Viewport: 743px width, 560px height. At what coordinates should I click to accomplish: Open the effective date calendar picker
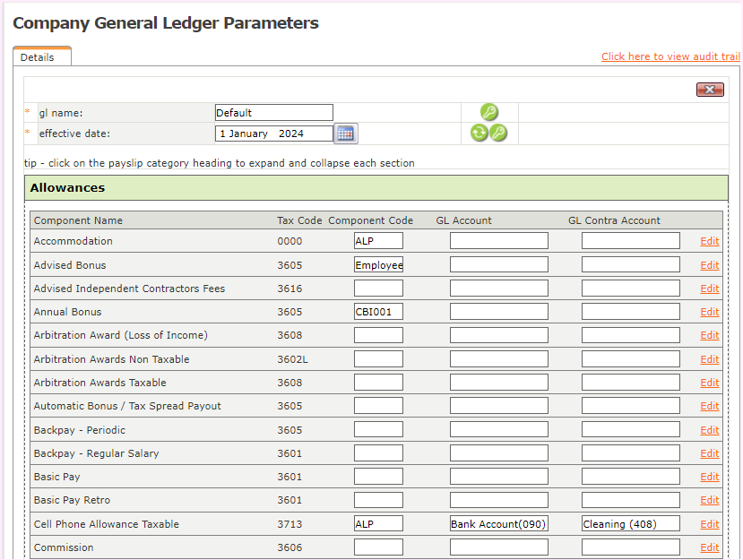(x=345, y=134)
